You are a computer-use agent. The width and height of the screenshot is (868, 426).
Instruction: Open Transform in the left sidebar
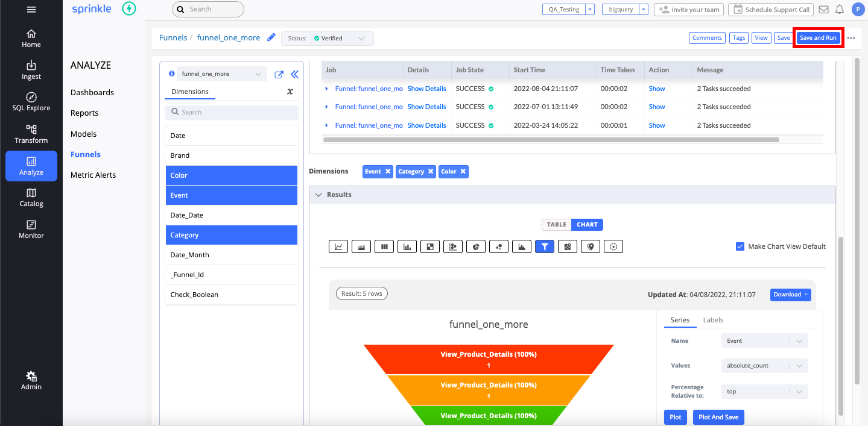(x=31, y=134)
